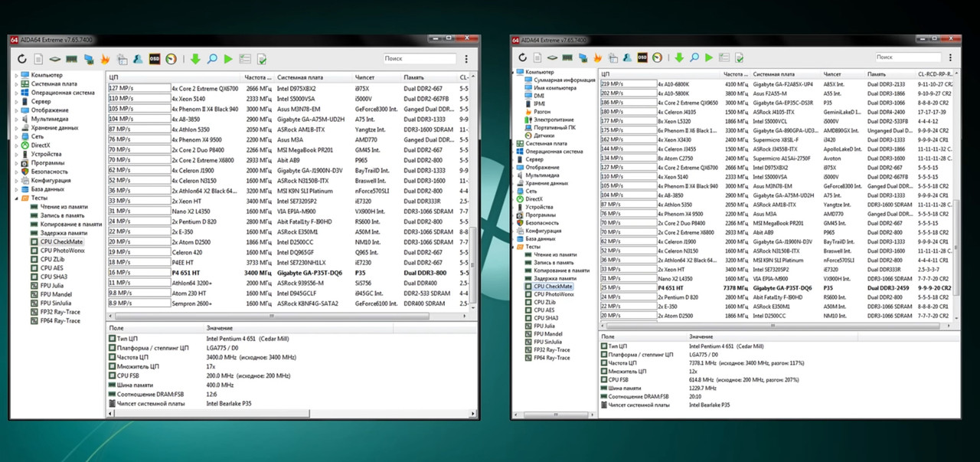Click the Refresh icon in the left AIDA64 window
Viewport: 980px width, 462px height.
coord(22,59)
